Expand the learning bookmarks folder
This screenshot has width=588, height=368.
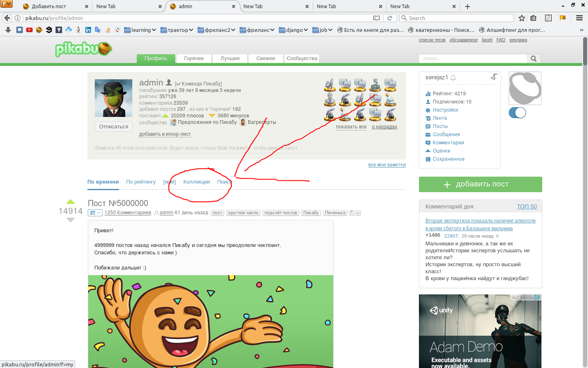pyautogui.click(x=140, y=30)
